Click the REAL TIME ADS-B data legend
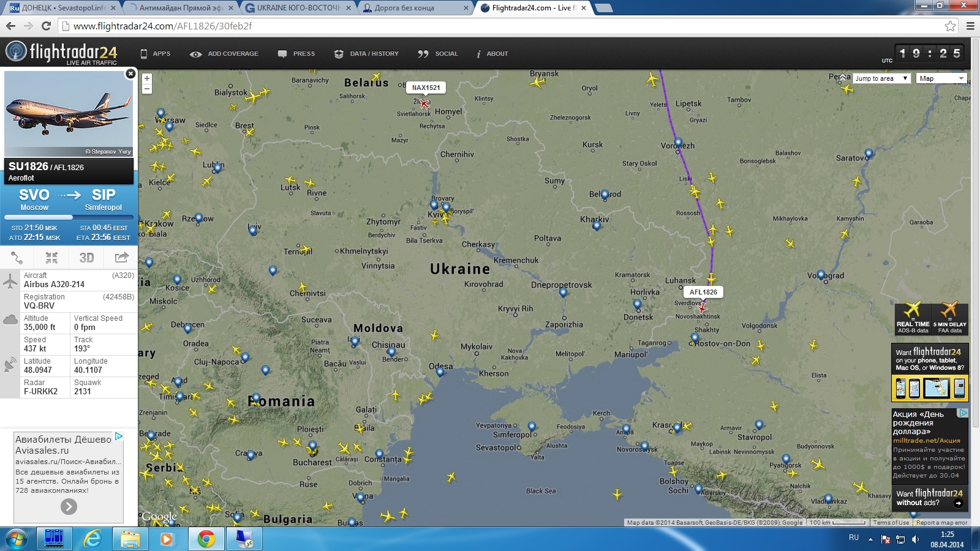 (x=913, y=318)
